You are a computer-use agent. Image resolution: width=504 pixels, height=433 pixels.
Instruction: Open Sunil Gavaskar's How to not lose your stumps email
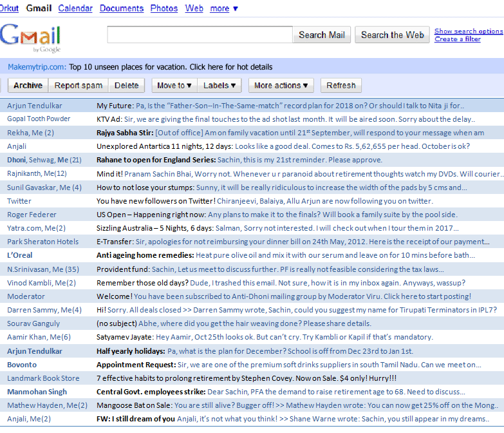[x=252, y=188]
